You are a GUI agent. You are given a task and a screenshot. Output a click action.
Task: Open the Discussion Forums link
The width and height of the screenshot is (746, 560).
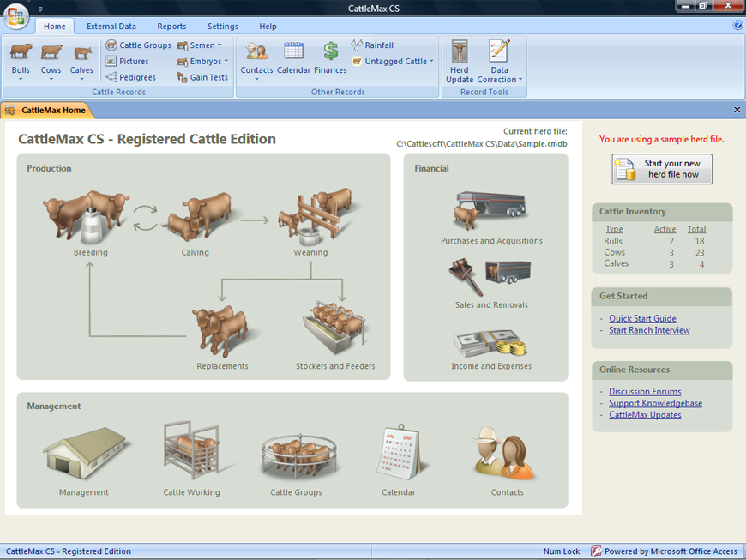tap(645, 392)
